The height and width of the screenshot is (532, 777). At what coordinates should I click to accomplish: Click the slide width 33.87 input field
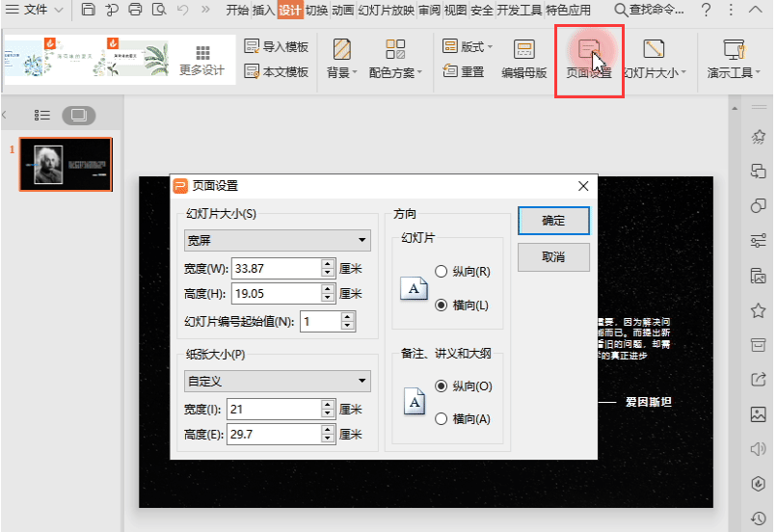[x=276, y=268]
